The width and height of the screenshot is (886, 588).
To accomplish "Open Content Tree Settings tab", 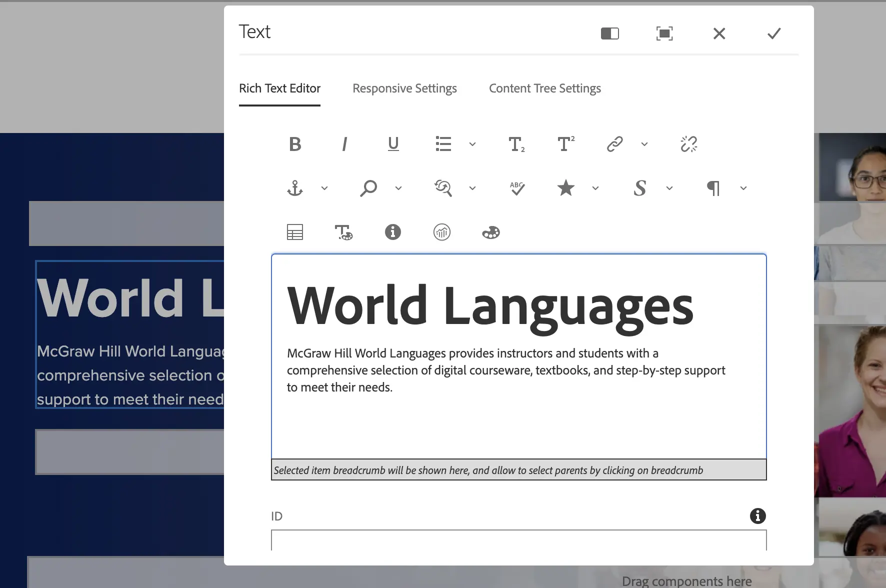I will (x=544, y=88).
